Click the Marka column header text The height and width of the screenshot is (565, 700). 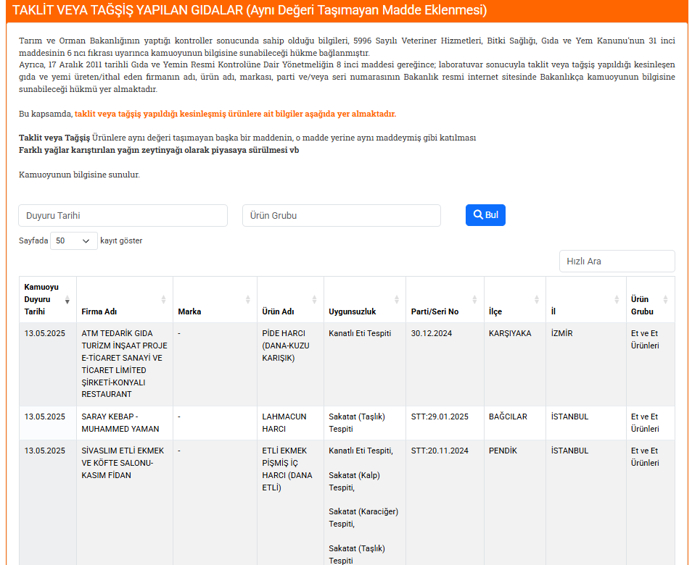tap(189, 312)
